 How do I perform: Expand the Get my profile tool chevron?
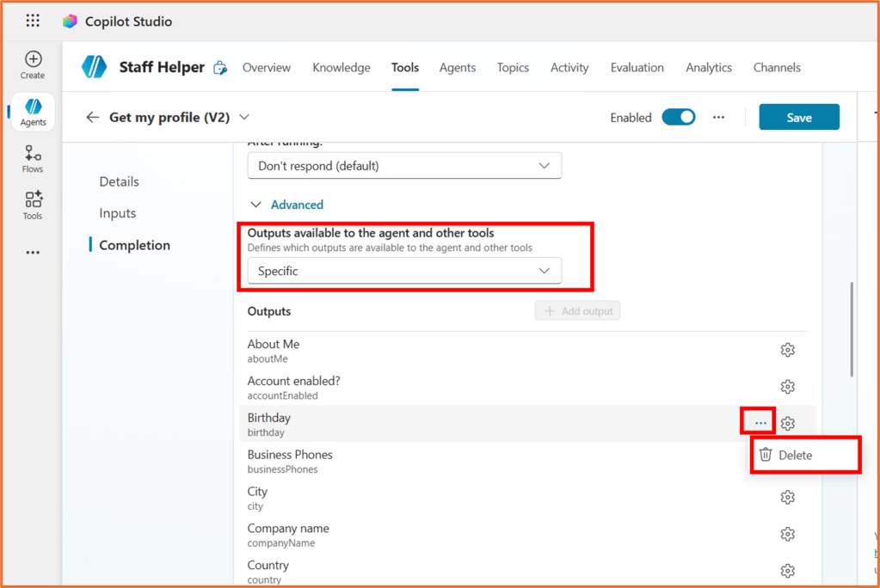click(x=244, y=117)
